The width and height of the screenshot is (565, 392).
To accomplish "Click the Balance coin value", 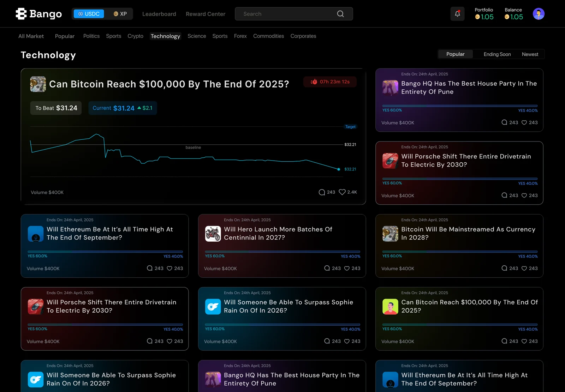I will [513, 17].
